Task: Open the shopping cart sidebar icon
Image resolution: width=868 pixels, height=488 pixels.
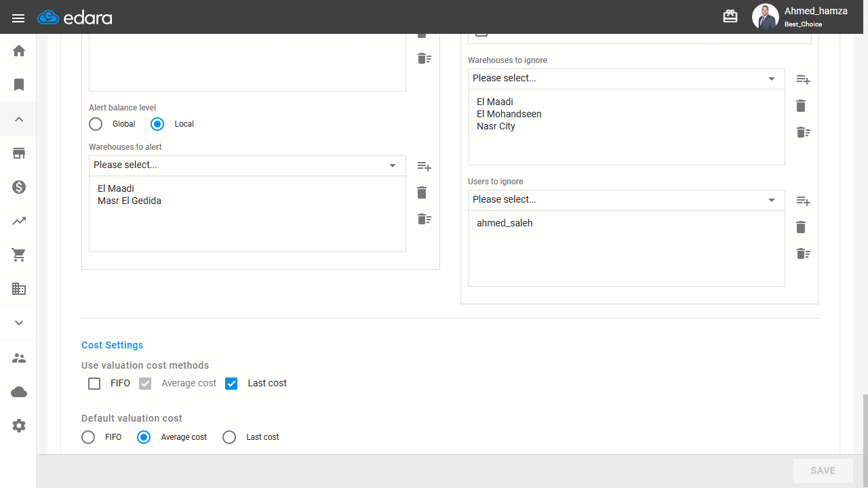Action: (x=19, y=255)
